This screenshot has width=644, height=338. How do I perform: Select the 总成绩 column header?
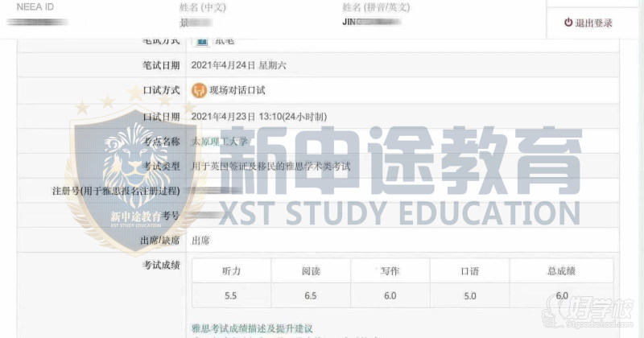coord(561,271)
